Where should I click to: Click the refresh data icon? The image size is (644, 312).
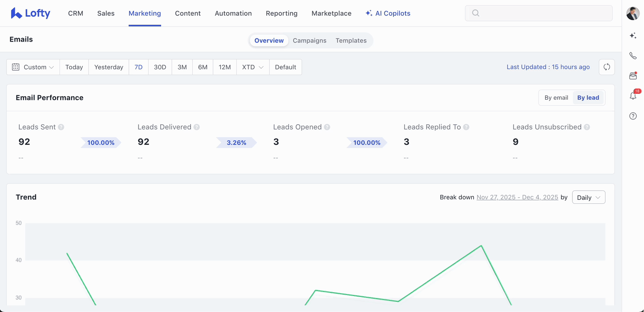point(606,67)
